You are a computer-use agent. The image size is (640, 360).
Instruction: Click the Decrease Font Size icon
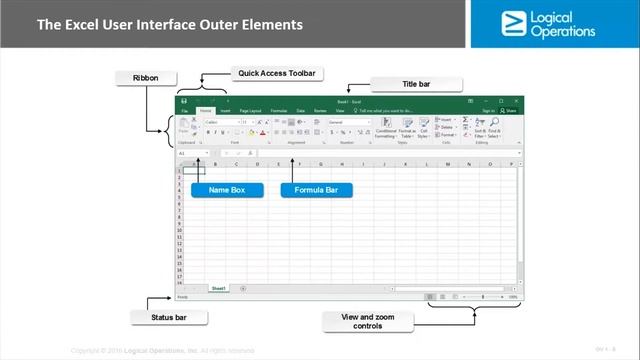coord(267,122)
